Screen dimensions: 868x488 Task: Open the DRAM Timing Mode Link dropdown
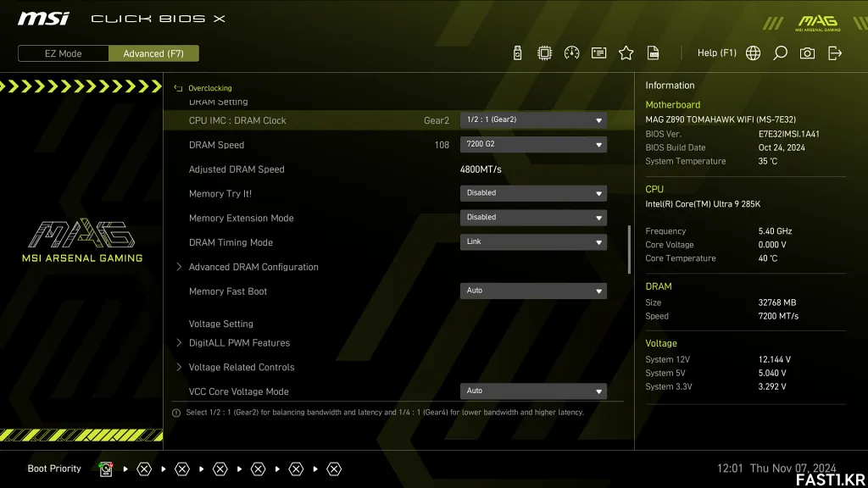pos(533,241)
